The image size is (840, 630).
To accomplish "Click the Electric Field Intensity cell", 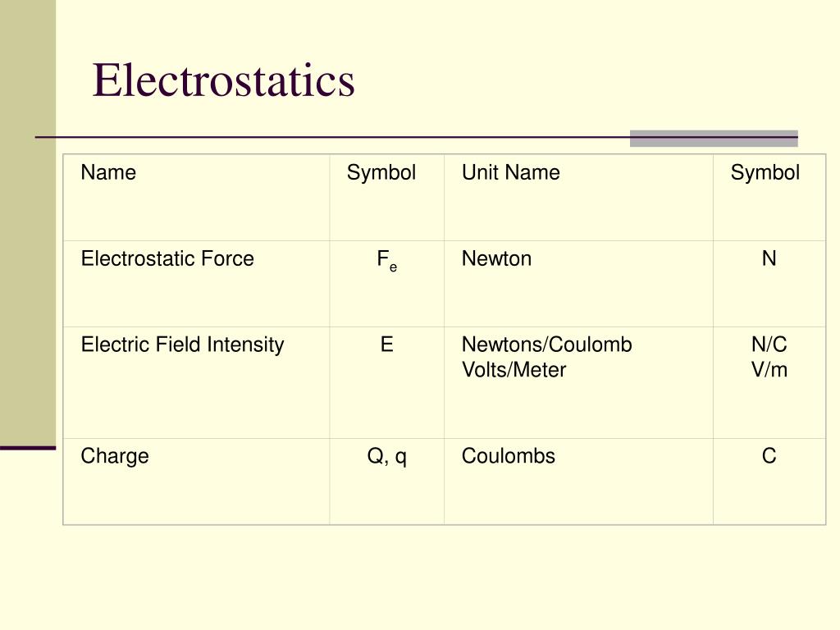I will pyautogui.click(x=196, y=382).
